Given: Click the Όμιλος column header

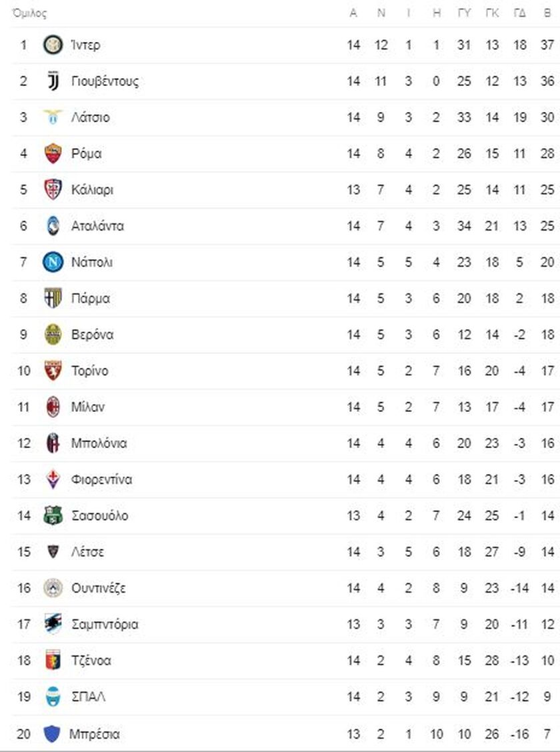Looking at the screenshot, I should [30, 13].
